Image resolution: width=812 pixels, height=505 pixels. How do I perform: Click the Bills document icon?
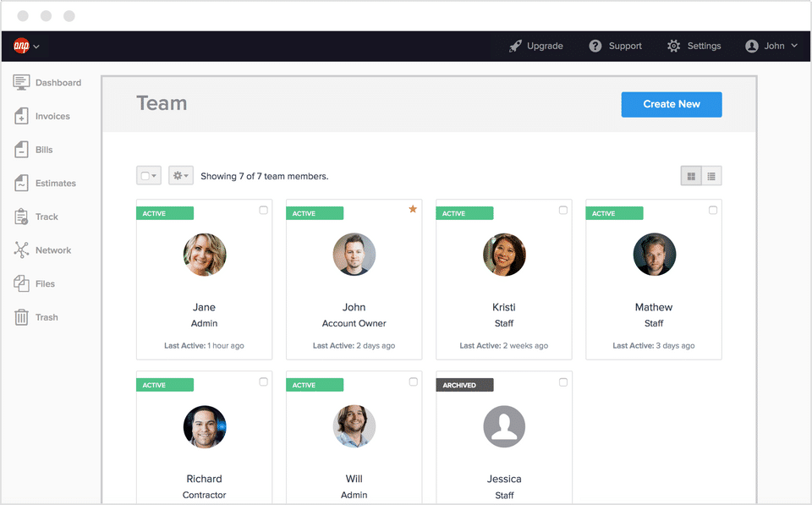pyautogui.click(x=21, y=149)
